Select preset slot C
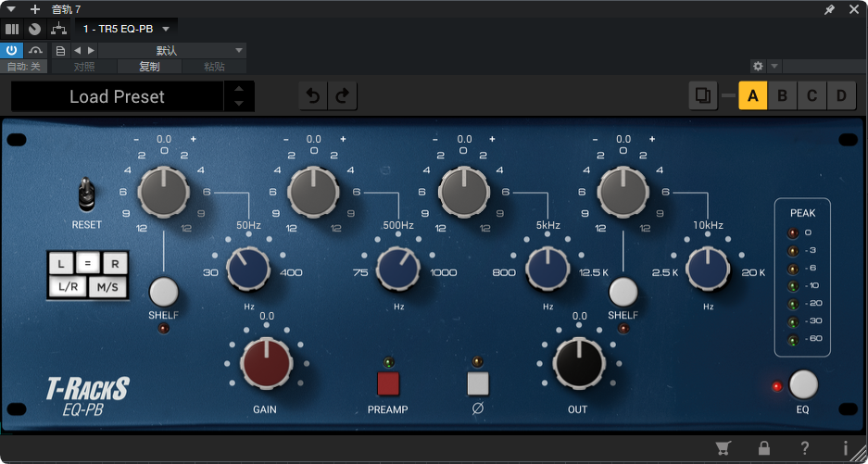Screen dimensions: 868x464 tap(812, 95)
